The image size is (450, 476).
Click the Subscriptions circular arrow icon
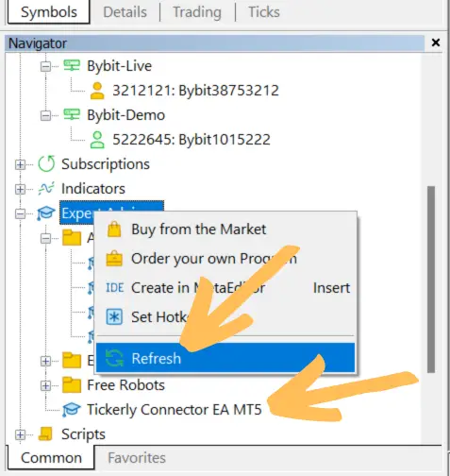pos(46,163)
